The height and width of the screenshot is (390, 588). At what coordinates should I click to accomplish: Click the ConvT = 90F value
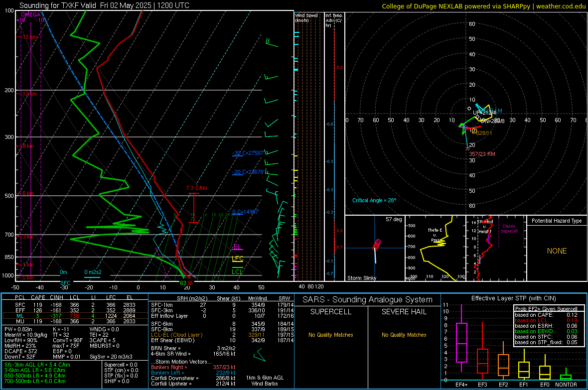(x=68, y=341)
